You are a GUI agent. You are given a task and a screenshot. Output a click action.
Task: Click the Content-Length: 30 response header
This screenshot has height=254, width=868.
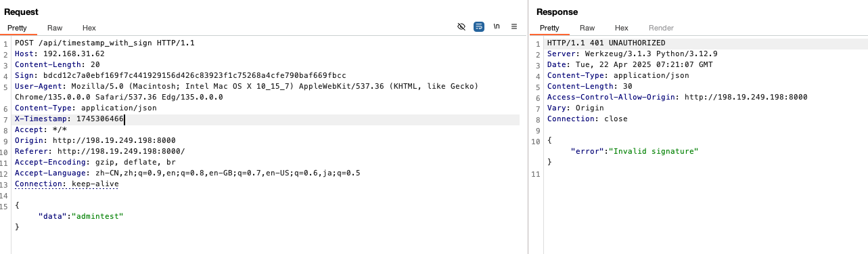click(x=590, y=86)
